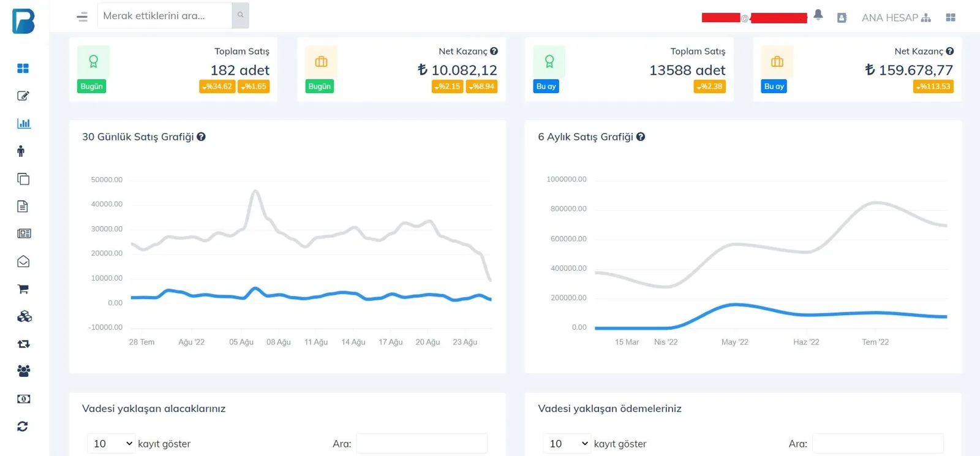Open the ANA HESAP account menu

[896, 18]
